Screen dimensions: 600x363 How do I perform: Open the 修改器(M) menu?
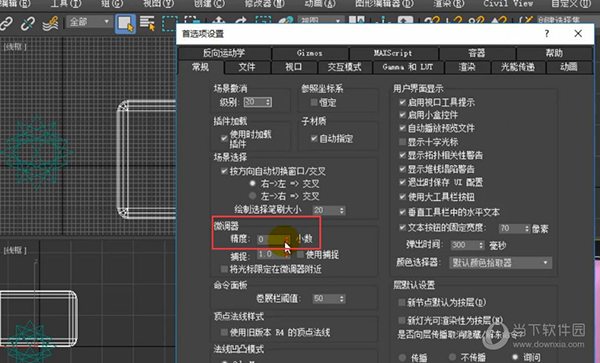[264, 4]
